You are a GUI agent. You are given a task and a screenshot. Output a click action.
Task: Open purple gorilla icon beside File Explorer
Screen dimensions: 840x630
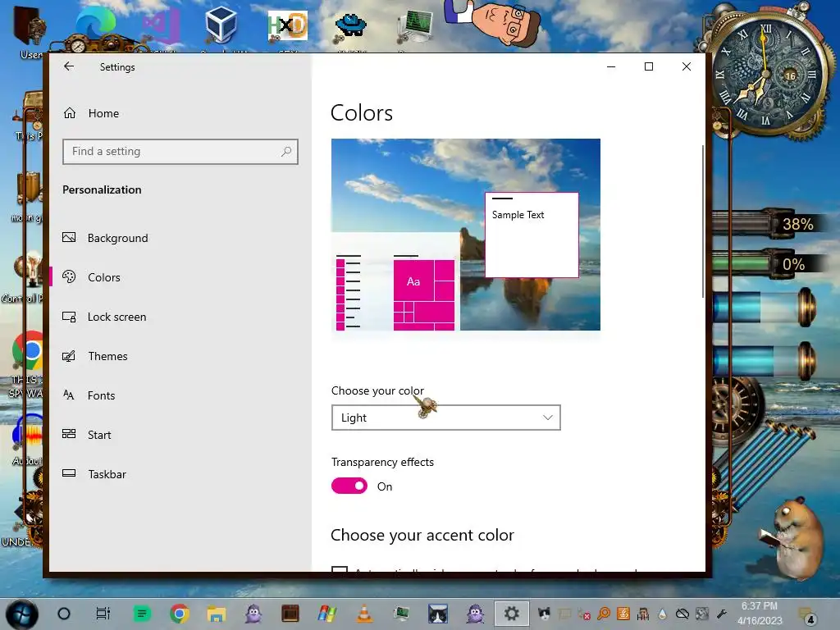253,614
